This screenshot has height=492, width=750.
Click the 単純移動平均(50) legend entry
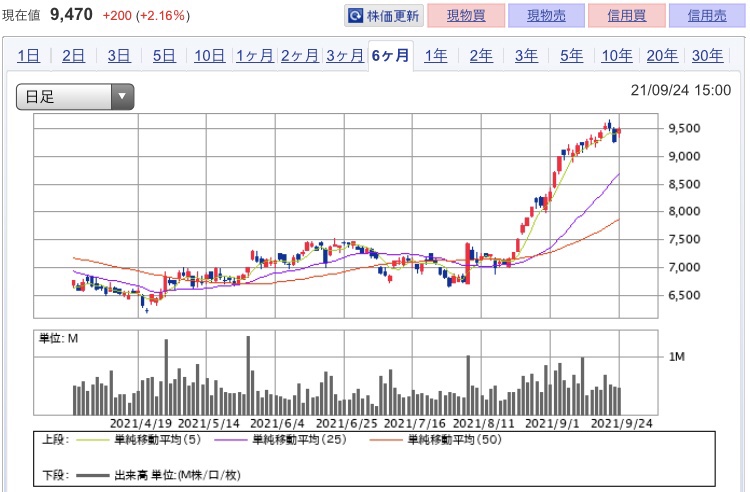click(435, 439)
